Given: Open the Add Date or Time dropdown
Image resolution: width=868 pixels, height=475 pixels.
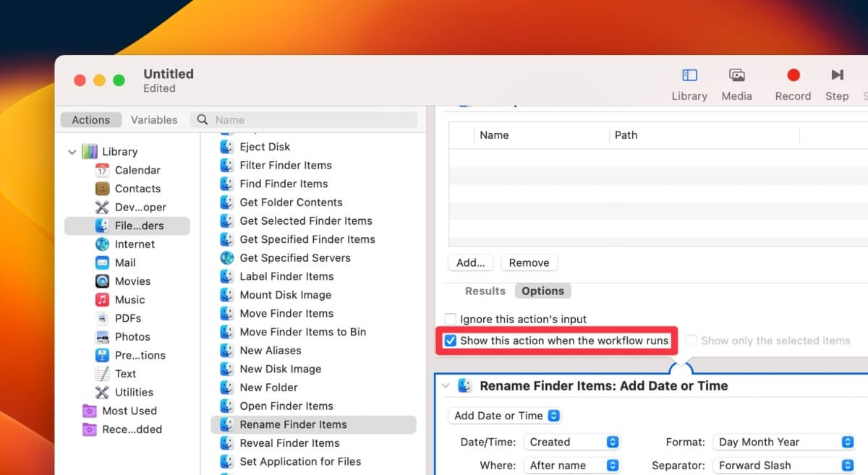Looking at the screenshot, I should (504, 416).
